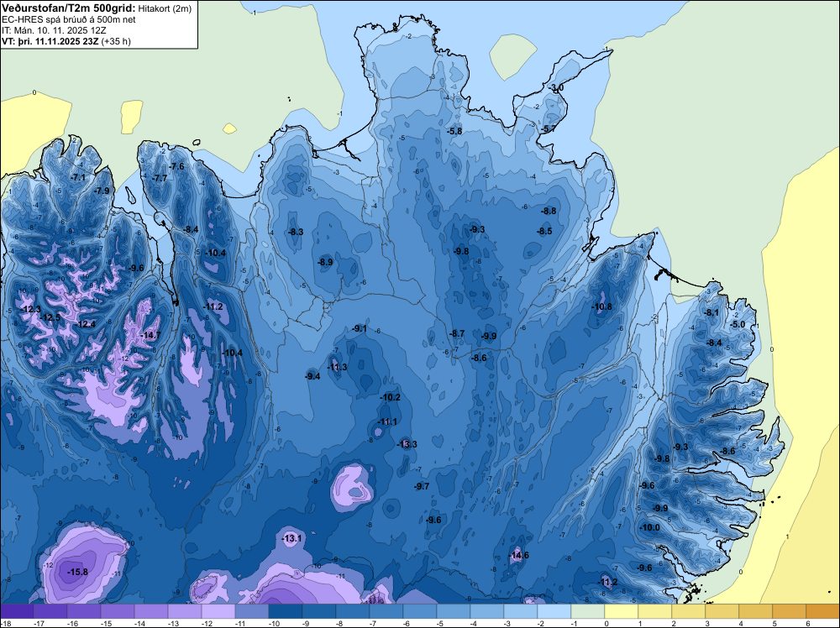
Task: Click the -13.3 temperature reading
Action: pos(407,444)
